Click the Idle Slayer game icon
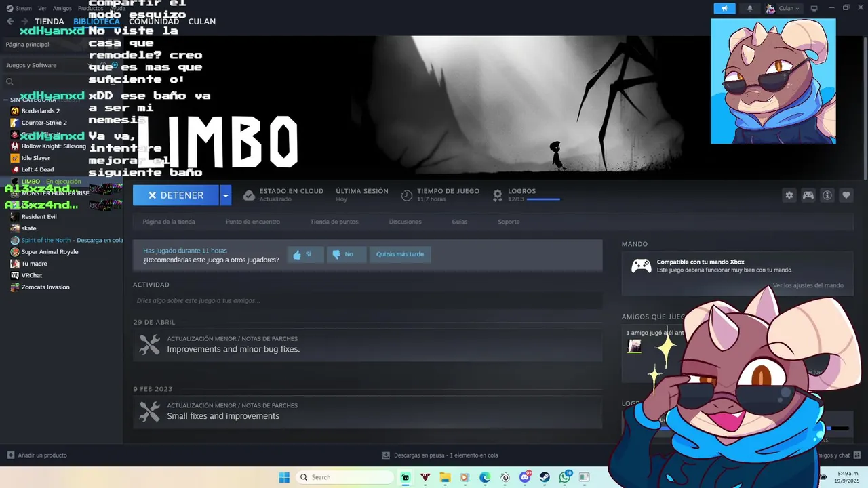This screenshot has width=868, height=488. 15,158
